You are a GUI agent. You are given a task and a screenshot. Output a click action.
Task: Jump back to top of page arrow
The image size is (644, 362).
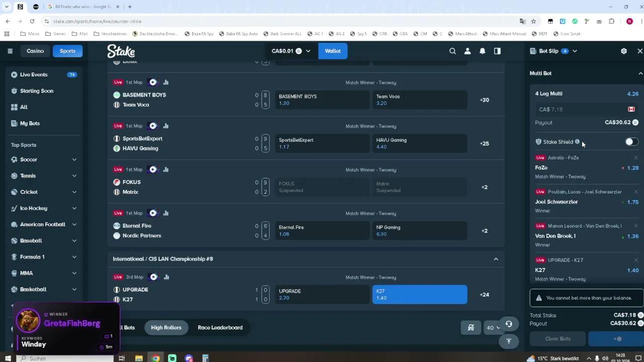coord(509,341)
